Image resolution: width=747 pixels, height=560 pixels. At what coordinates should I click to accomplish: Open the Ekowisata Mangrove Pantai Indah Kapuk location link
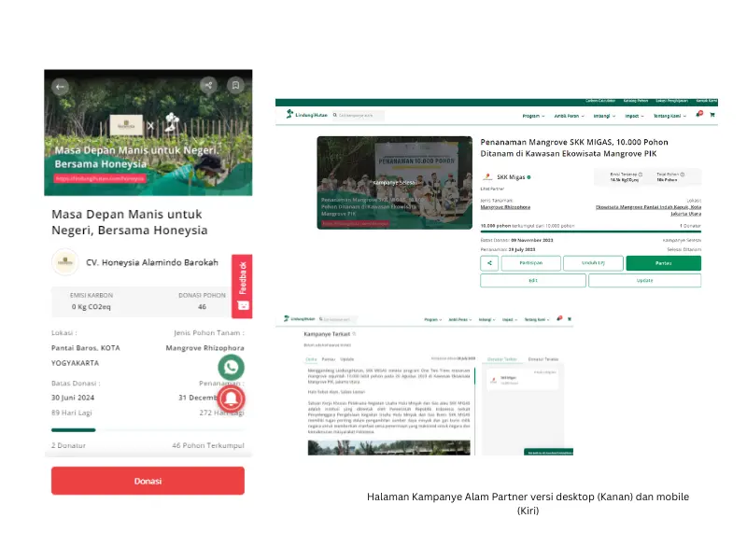[648, 210]
